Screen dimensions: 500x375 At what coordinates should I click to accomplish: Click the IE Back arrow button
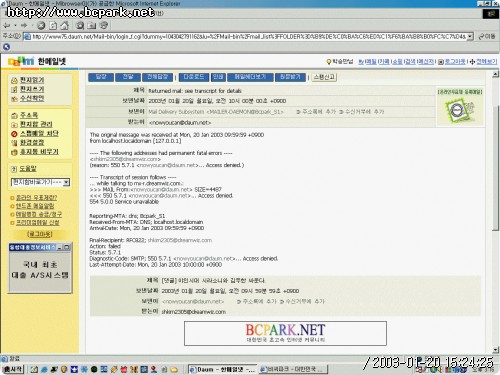point(6,25)
